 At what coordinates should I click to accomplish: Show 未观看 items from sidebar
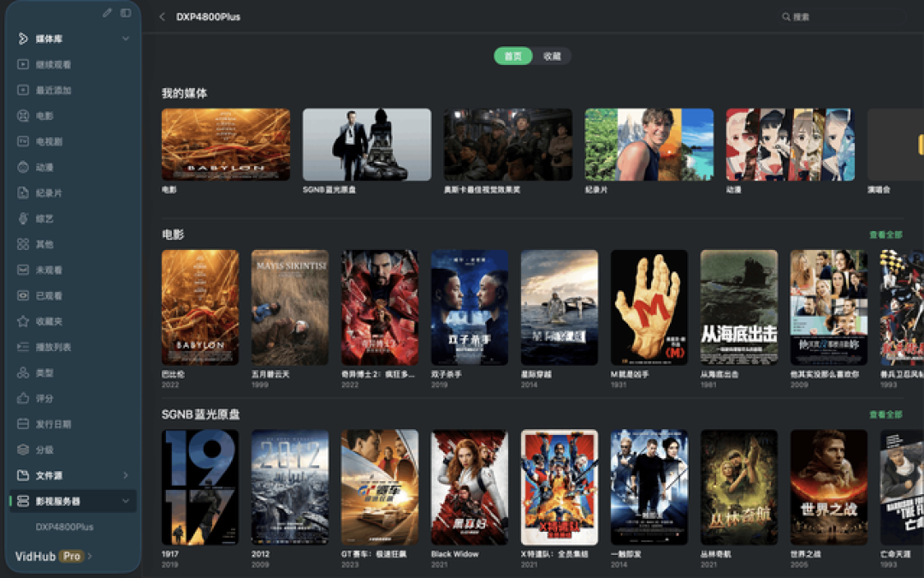pos(74,270)
